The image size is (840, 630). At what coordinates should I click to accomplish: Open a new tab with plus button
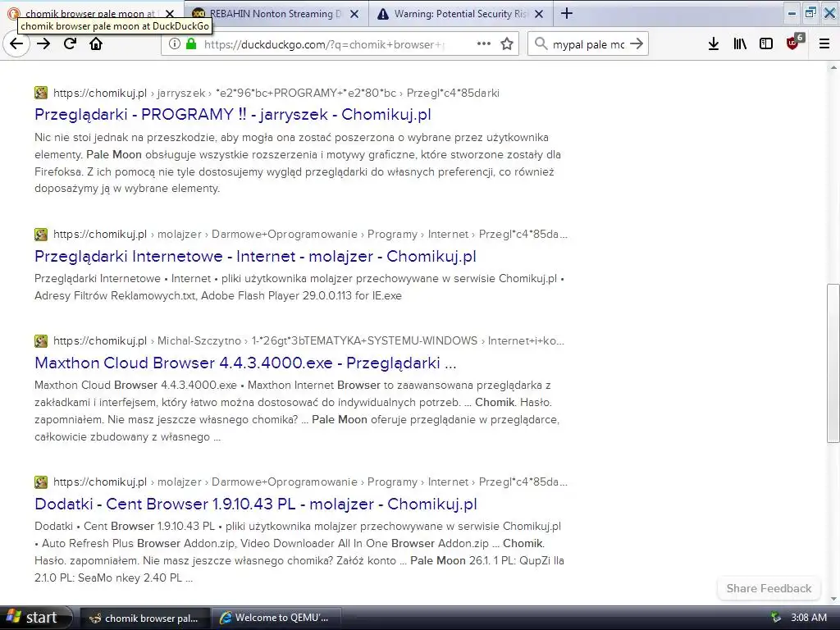[567, 13]
